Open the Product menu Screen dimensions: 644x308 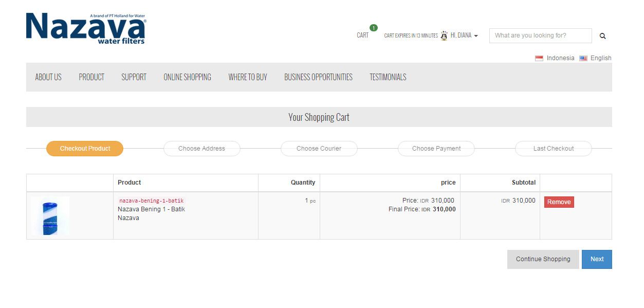click(91, 77)
